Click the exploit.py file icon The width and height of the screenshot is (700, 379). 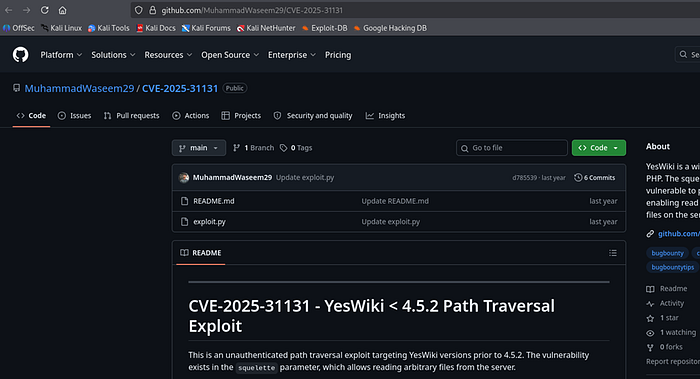point(184,221)
